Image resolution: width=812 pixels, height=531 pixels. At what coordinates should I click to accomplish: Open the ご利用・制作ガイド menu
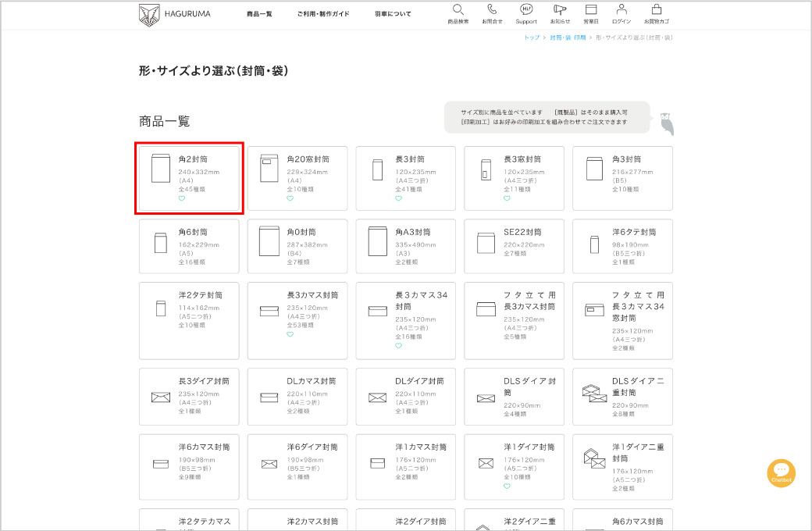[x=323, y=14]
